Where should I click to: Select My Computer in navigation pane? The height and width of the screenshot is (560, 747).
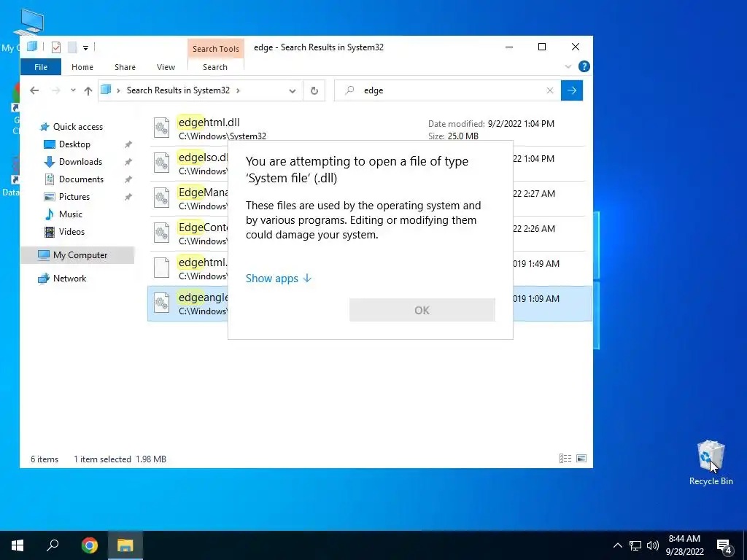point(77,255)
